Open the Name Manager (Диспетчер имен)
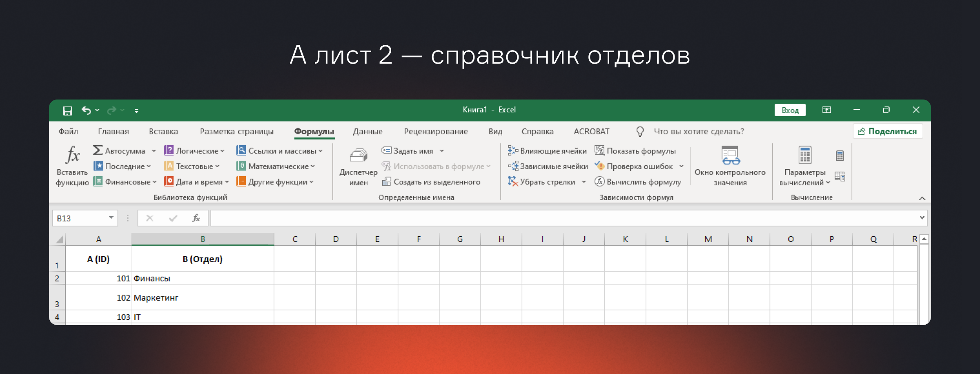Image resolution: width=980 pixels, height=374 pixels. pyautogui.click(x=358, y=165)
